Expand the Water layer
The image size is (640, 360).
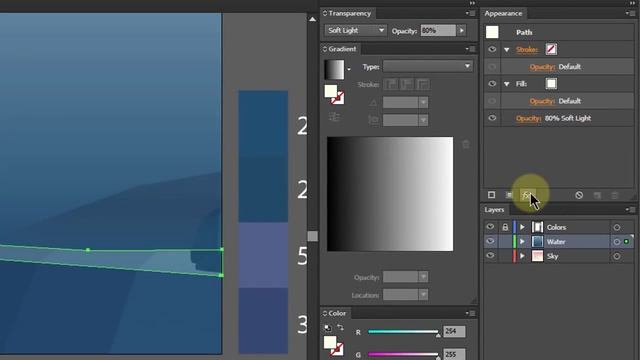point(522,242)
